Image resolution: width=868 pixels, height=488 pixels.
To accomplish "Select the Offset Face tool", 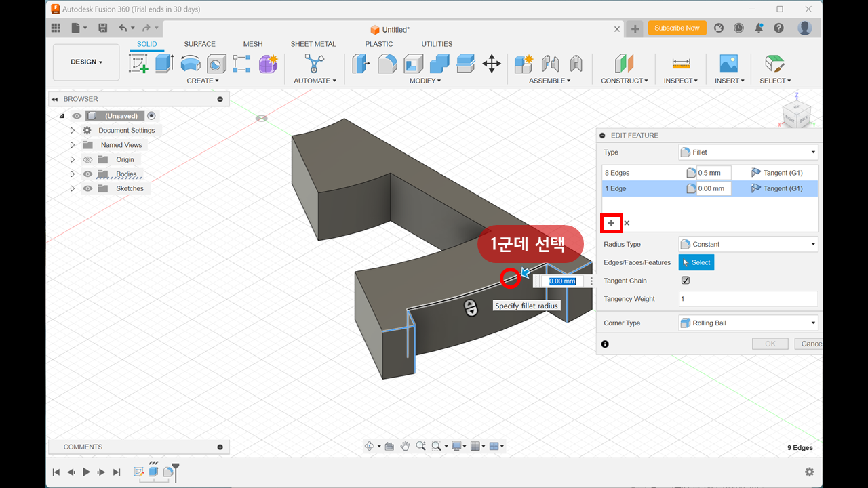I will pyautogui.click(x=465, y=64).
